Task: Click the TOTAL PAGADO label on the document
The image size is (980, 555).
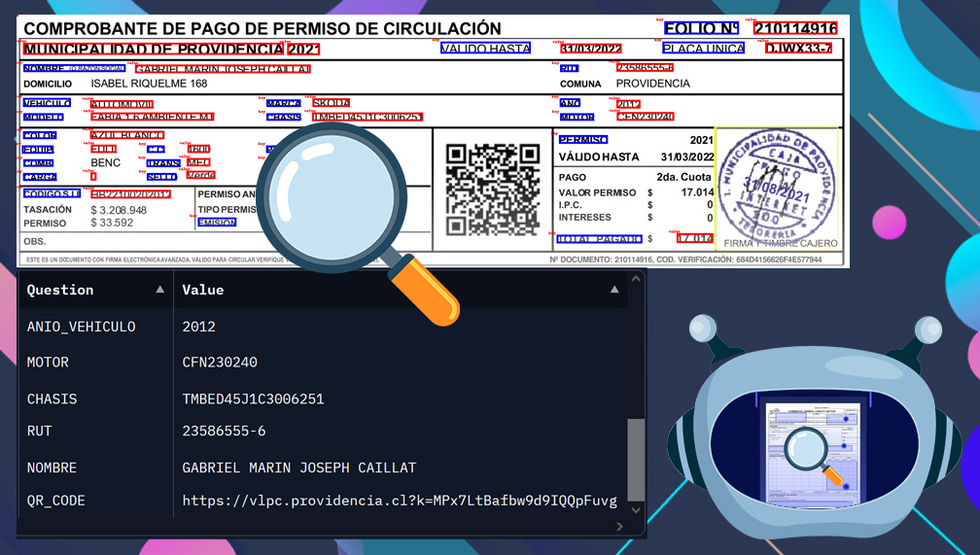Action: point(599,239)
